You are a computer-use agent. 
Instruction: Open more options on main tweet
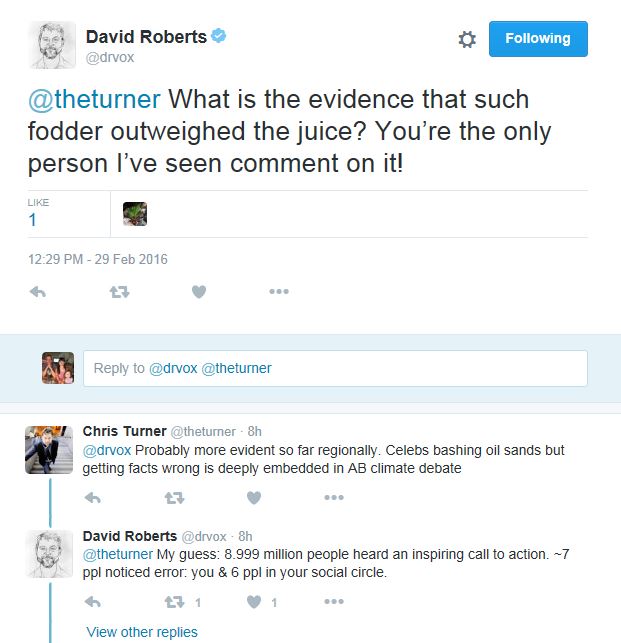(x=278, y=292)
